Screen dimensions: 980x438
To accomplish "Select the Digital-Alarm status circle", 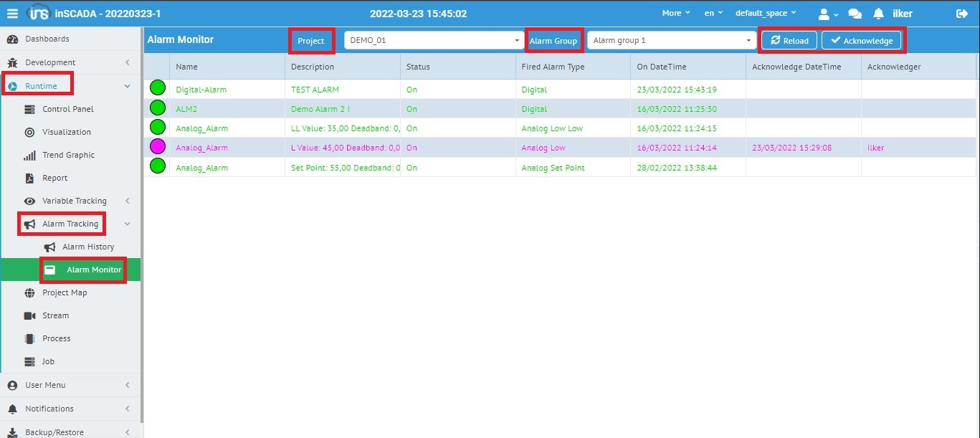I will pyautogui.click(x=157, y=89).
